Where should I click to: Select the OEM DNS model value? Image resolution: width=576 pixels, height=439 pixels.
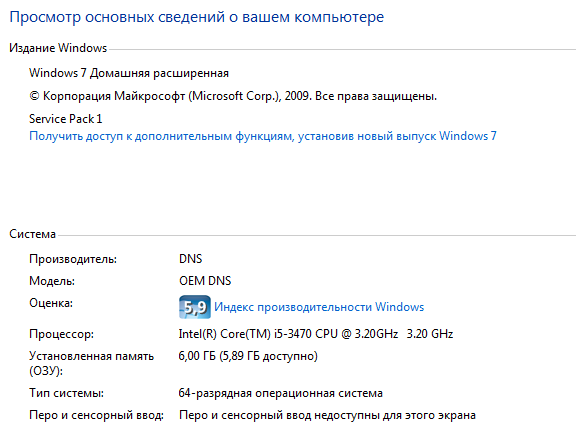tap(205, 281)
